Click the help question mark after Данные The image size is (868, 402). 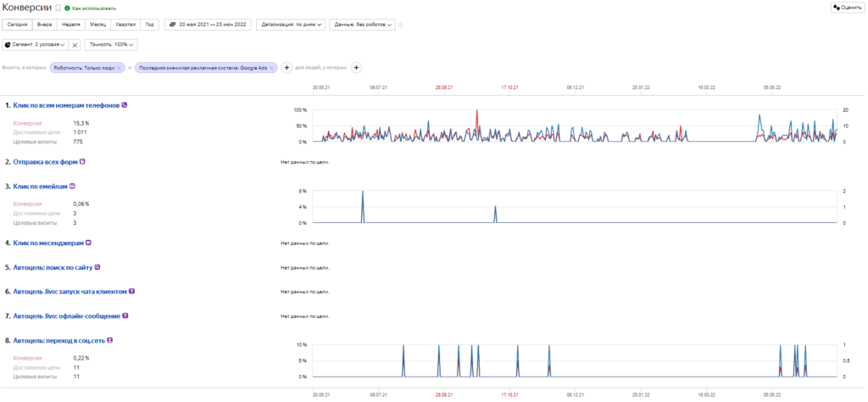(x=401, y=25)
